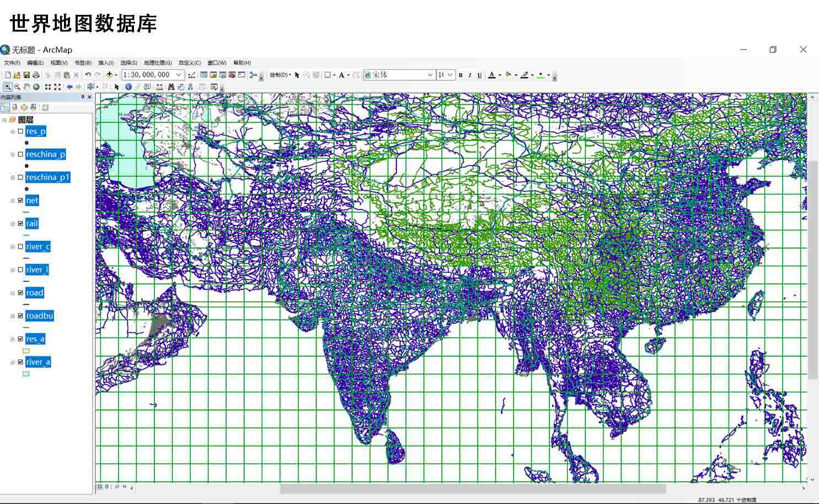Go back to previous extent arrow

[x=69, y=87]
